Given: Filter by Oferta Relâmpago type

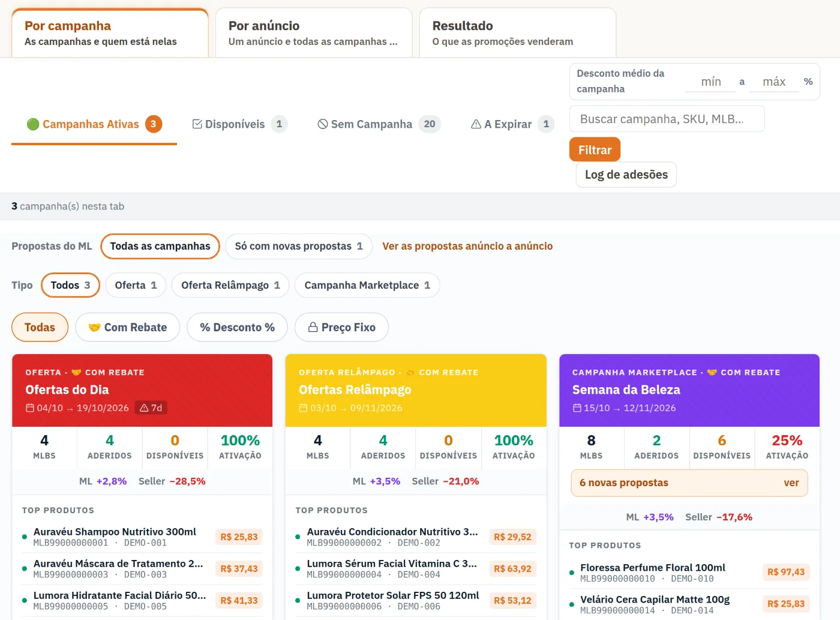Looking at the screenshot, I should pos(230,285).
